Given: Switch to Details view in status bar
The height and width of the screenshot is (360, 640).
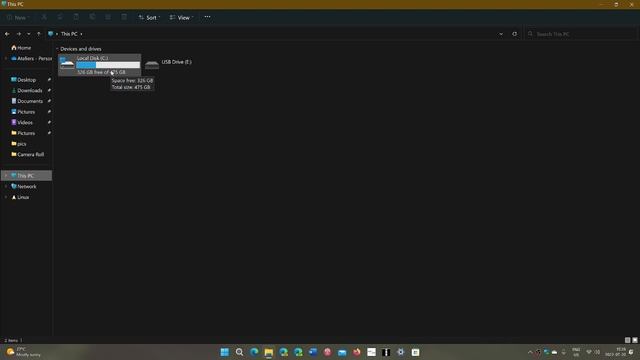Looking at the screenshot, I should [x=627, y=340].
